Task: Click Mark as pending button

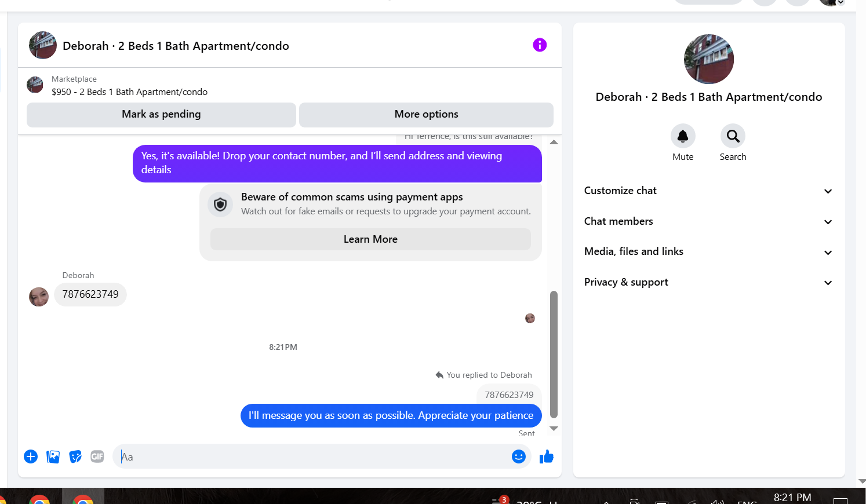Action: (x=161, y=115)
